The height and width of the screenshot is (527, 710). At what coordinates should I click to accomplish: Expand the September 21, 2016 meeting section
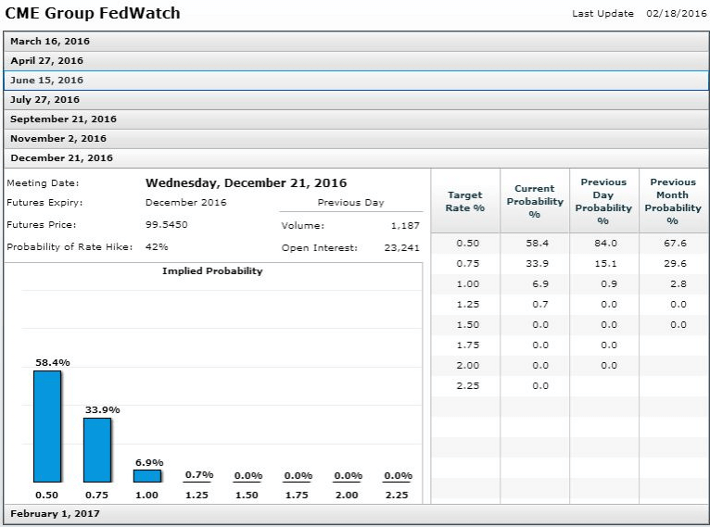(x=356, y=119)
